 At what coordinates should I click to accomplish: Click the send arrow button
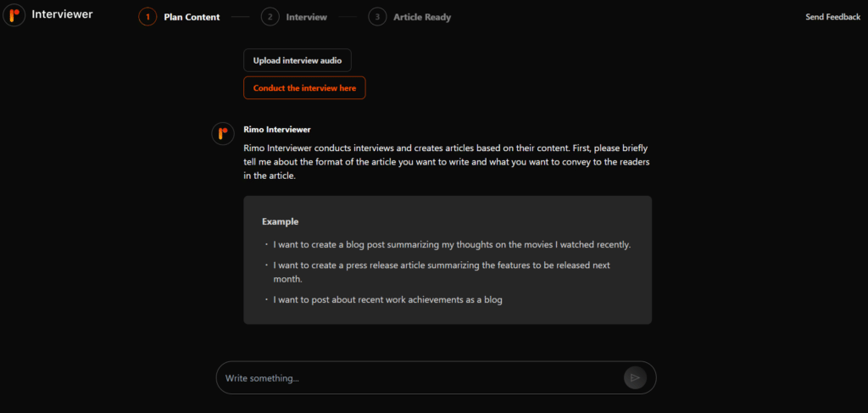pos(635,378)
